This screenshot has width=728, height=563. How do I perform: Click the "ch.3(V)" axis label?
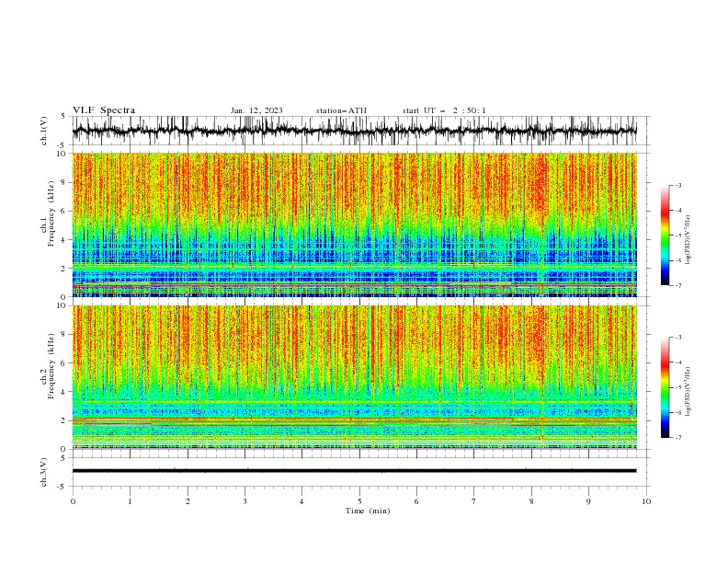click(x=44, y=472)
